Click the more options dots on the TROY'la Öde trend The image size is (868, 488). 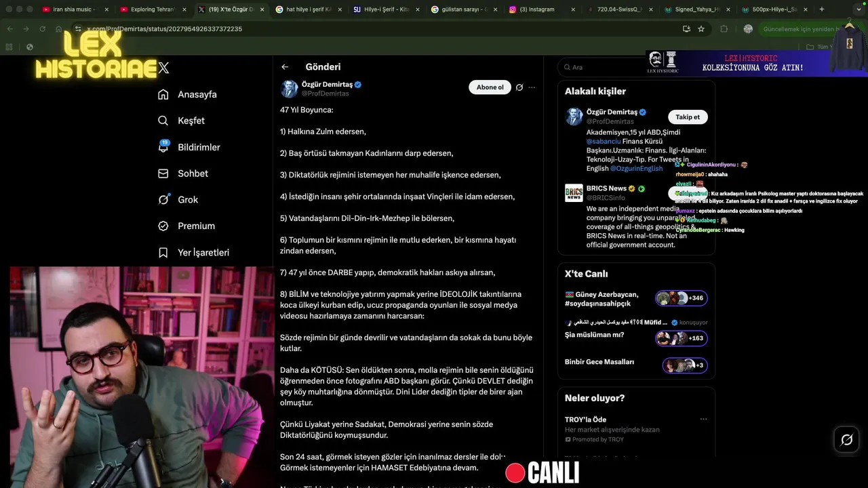(703, 420)
